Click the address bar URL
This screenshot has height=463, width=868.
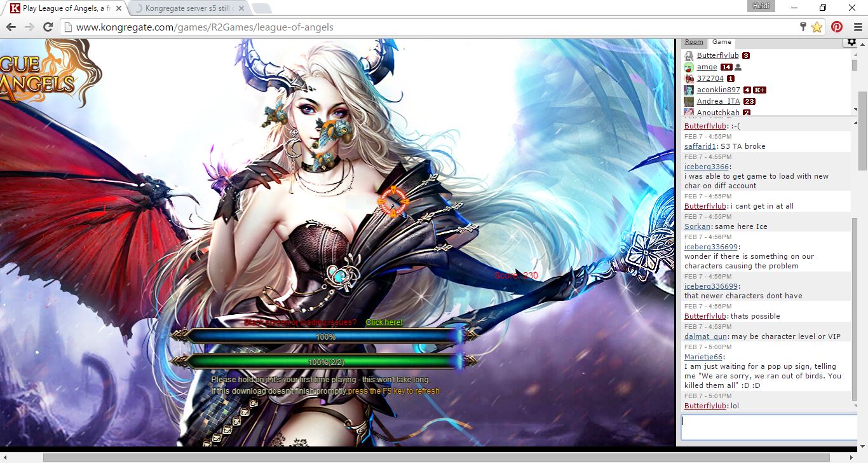click(205, 27)
